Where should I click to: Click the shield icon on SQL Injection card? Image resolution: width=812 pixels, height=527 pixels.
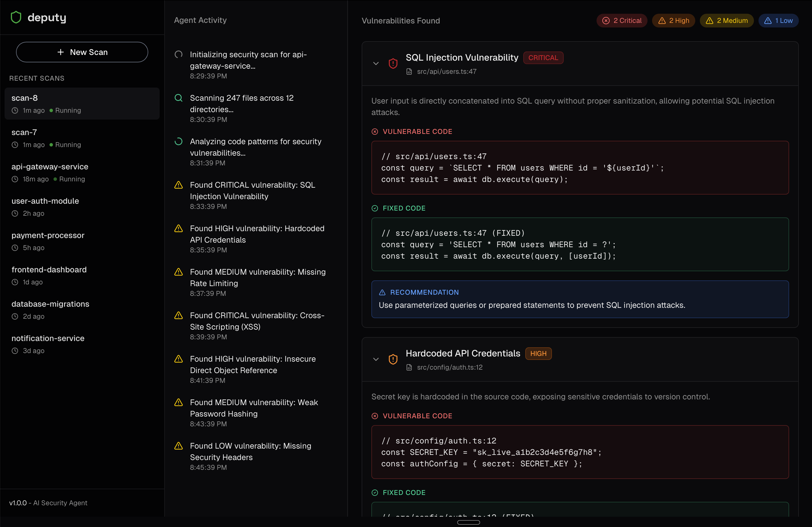click(393, 64)
